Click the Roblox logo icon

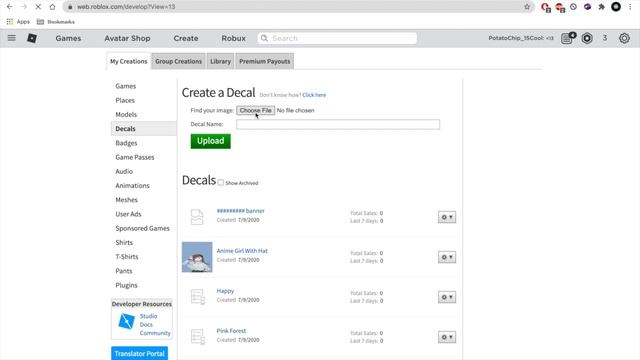32,38
